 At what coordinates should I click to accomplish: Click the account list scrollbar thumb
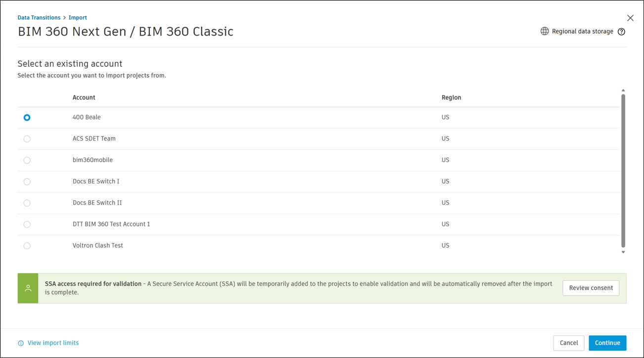click(623, 171)
